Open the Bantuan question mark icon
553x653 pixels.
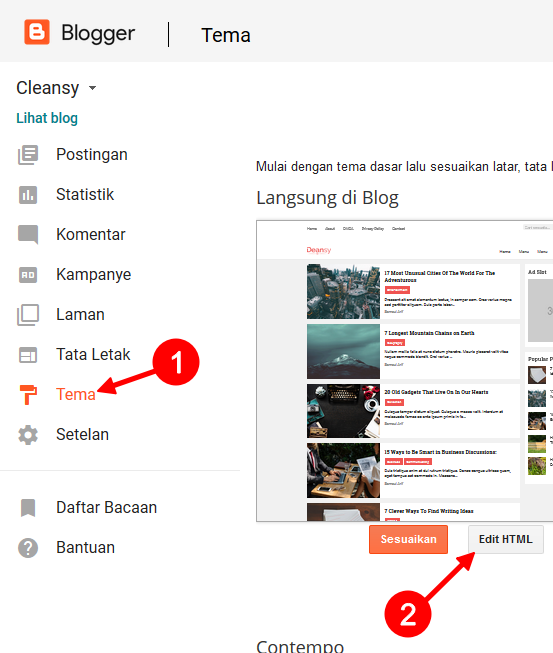(28, 548)
